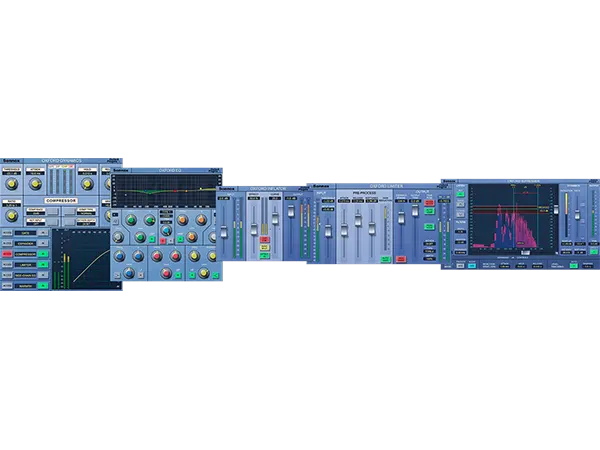
Task: Adjust the Ratio knob in Oxford Dynamics
Action: point(12,216)
